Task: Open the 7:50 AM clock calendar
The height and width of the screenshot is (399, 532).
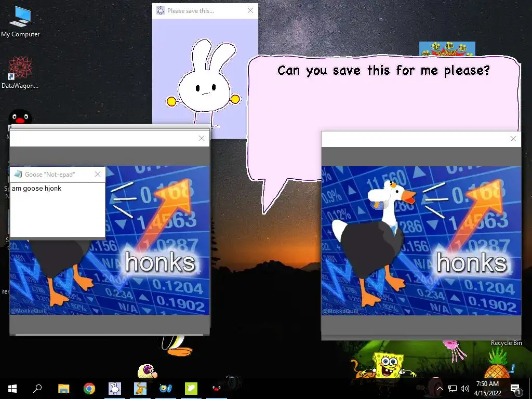Action: pos(487,389)
